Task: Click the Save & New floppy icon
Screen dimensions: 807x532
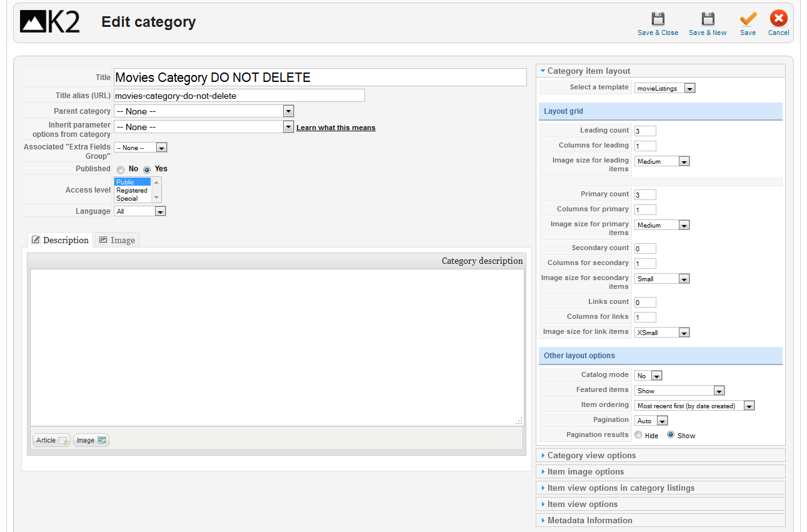Action: click(x=708, y=19)
